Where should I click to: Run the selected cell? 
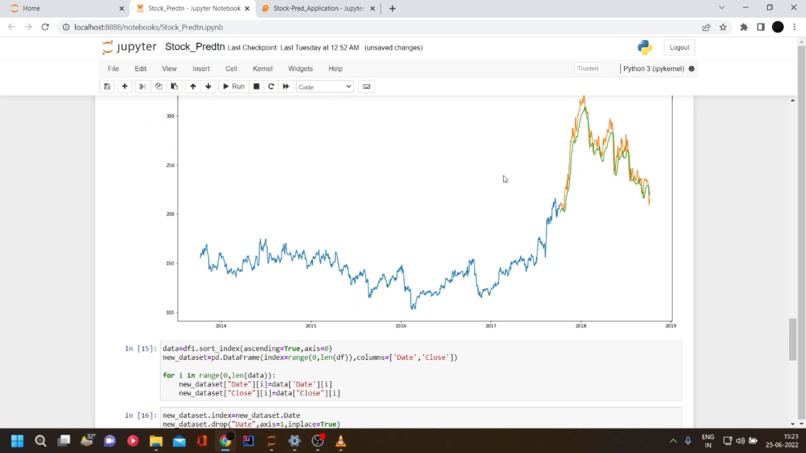click(x=233, y=86)
